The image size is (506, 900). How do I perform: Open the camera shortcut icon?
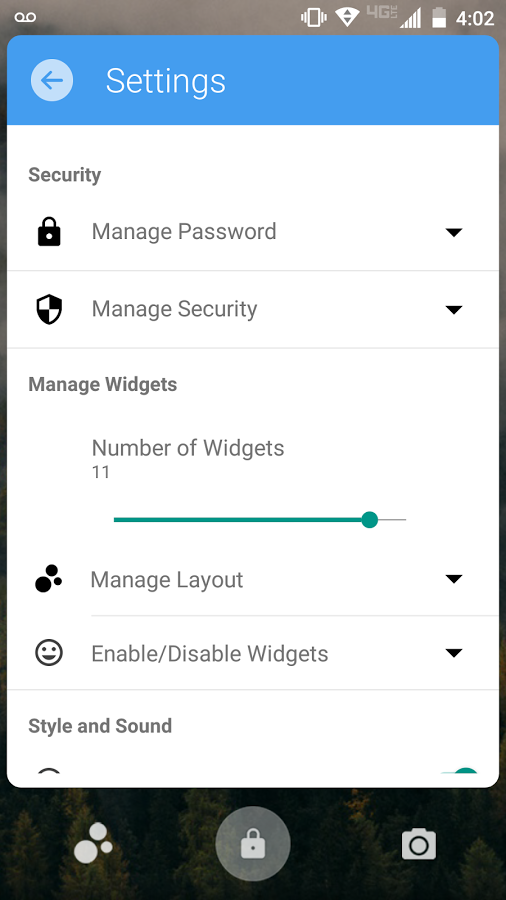point(419,844)
